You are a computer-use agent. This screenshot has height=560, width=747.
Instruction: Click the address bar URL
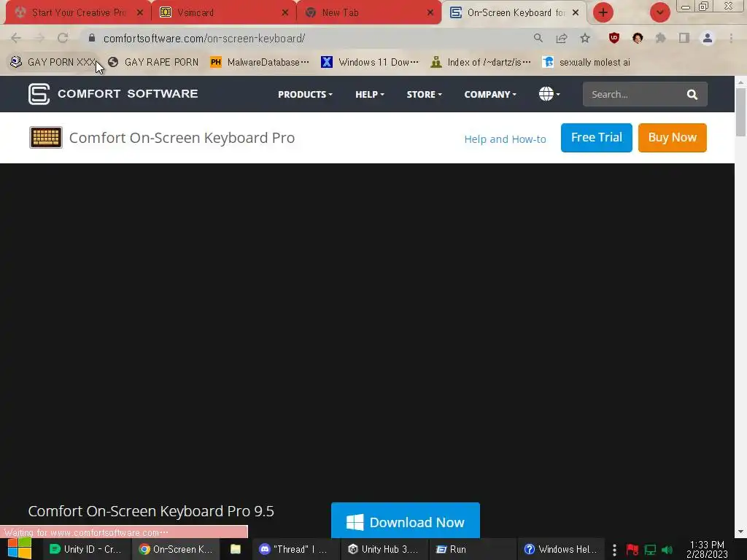click(x=204, y=38)
